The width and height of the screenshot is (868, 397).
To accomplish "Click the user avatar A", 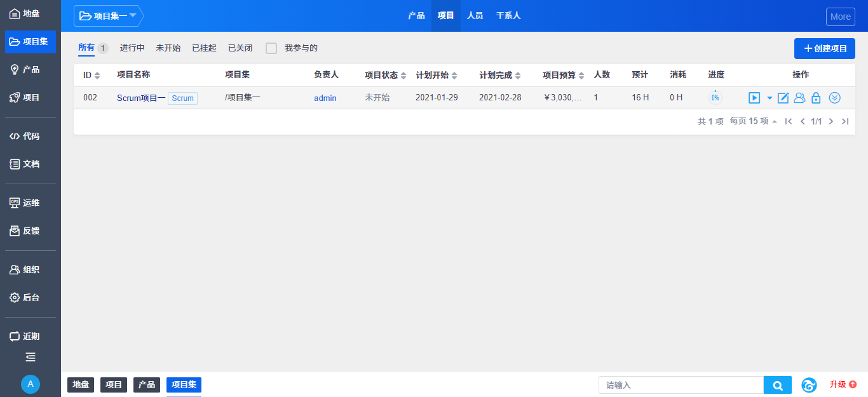I will pos(31,384).
